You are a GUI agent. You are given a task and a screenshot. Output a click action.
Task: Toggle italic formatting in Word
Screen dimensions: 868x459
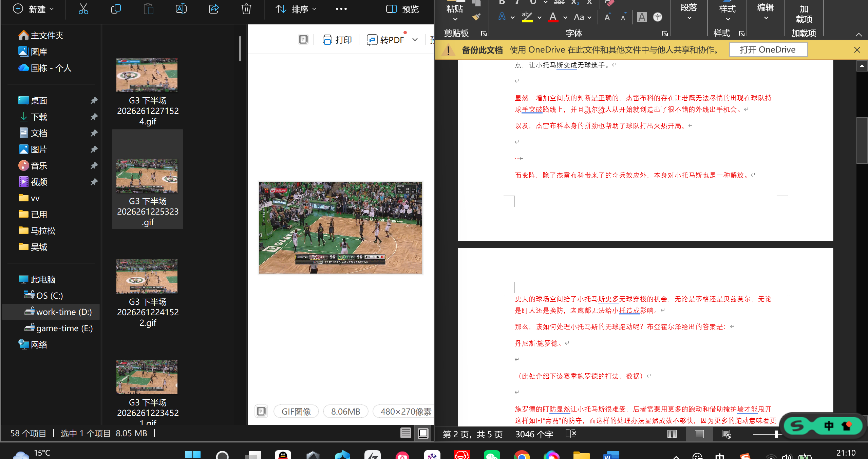coord(516,3)
